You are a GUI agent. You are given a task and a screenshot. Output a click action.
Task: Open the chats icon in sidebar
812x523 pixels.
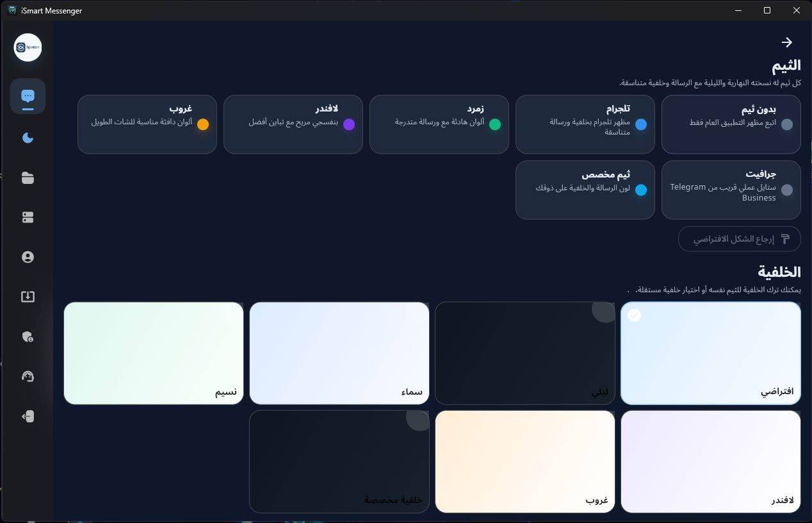[28, 96]
